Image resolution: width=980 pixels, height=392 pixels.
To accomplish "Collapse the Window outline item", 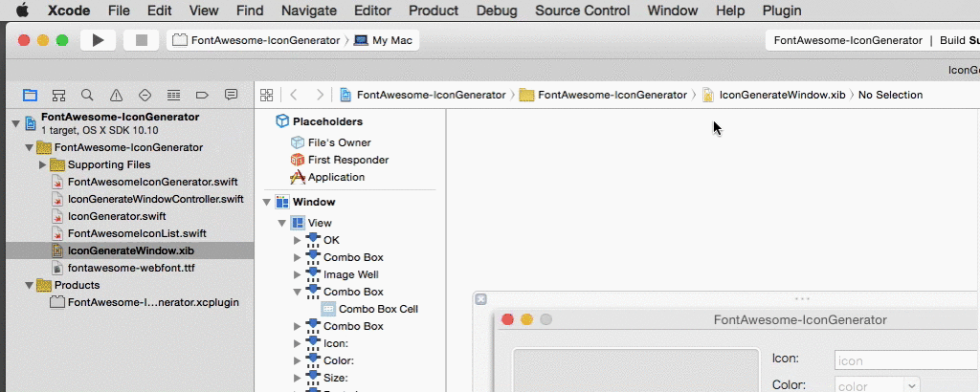I will (x=266, y=203).
